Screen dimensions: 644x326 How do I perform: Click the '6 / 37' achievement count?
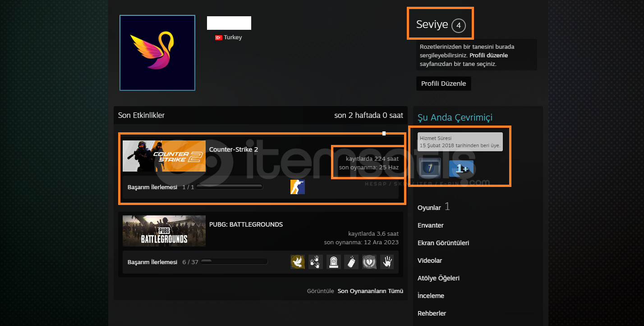tap(190, 262)
